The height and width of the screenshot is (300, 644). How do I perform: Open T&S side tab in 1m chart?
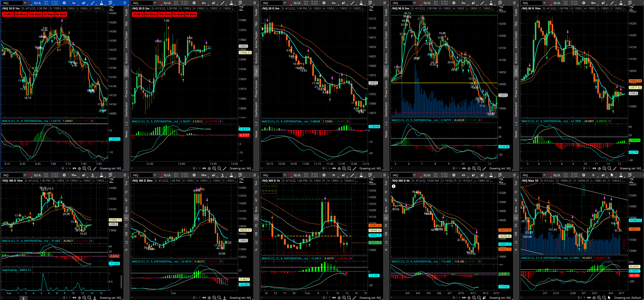point(126,24)
